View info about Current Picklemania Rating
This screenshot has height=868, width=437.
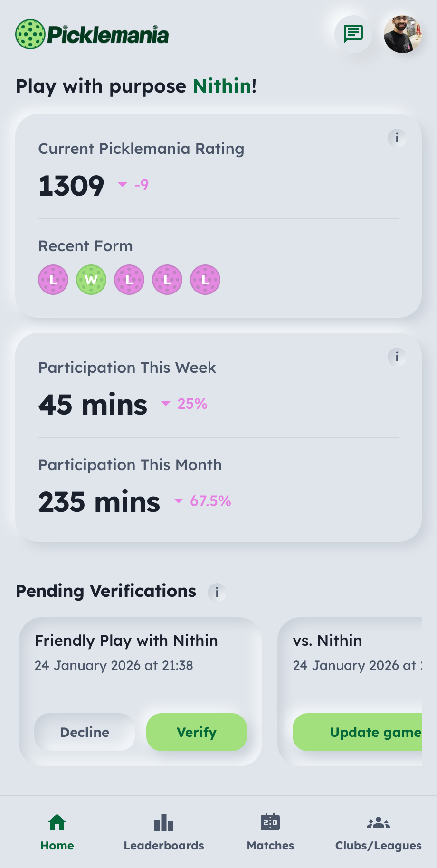point(397,139)
